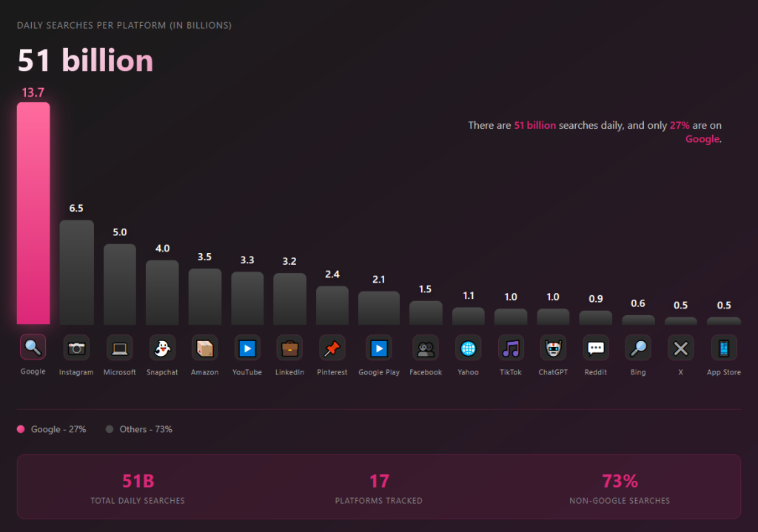Viewport: 758px width, 532px height.
Task: Click the TikTok music note icon
Action: pos(511,349)
